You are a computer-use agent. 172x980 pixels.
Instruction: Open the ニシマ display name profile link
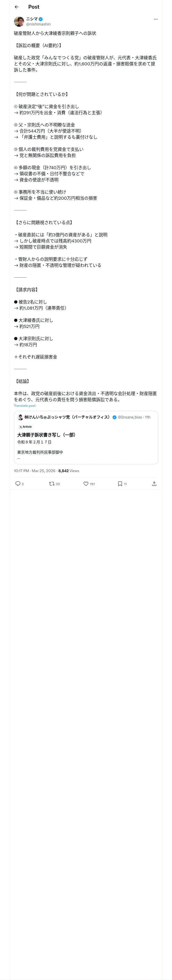32,19
